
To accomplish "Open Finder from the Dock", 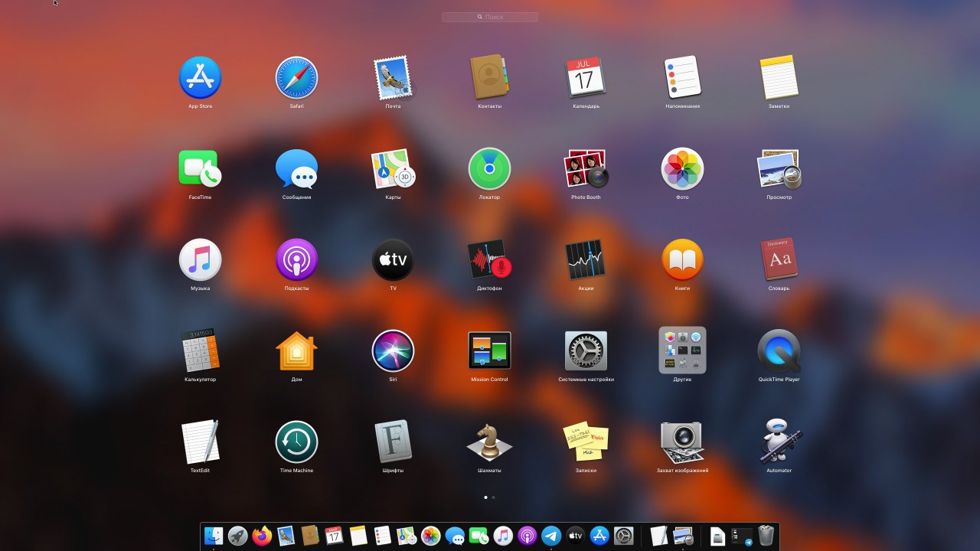I will tap(214, 536).
